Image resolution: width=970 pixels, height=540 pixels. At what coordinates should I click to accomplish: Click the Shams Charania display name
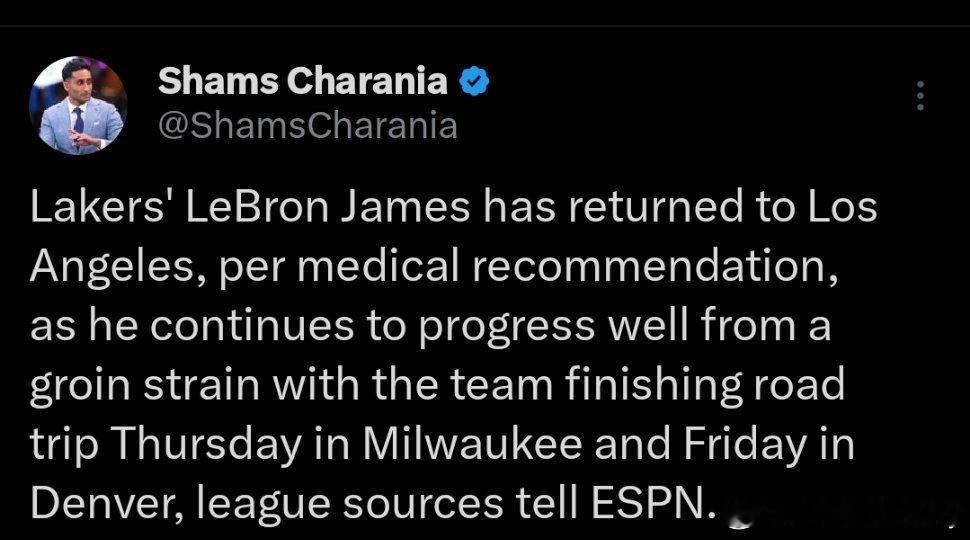pos(303,81)
